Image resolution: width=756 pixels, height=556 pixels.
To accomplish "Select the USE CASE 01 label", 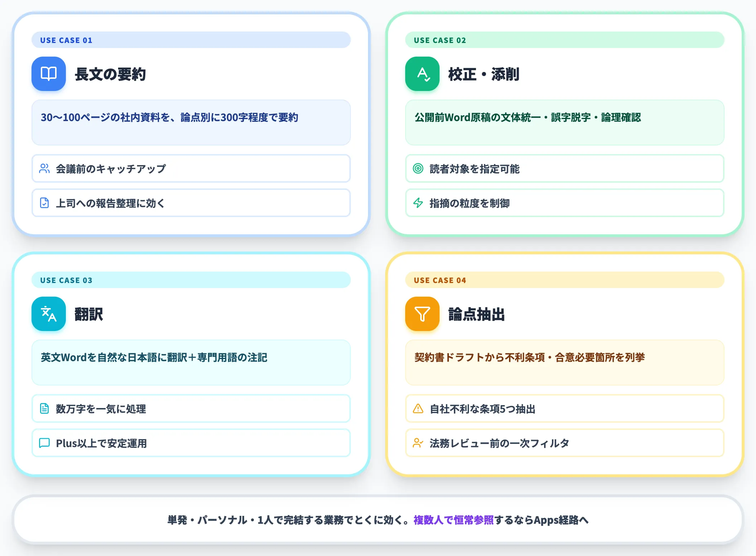I will (x=66, y=40).
